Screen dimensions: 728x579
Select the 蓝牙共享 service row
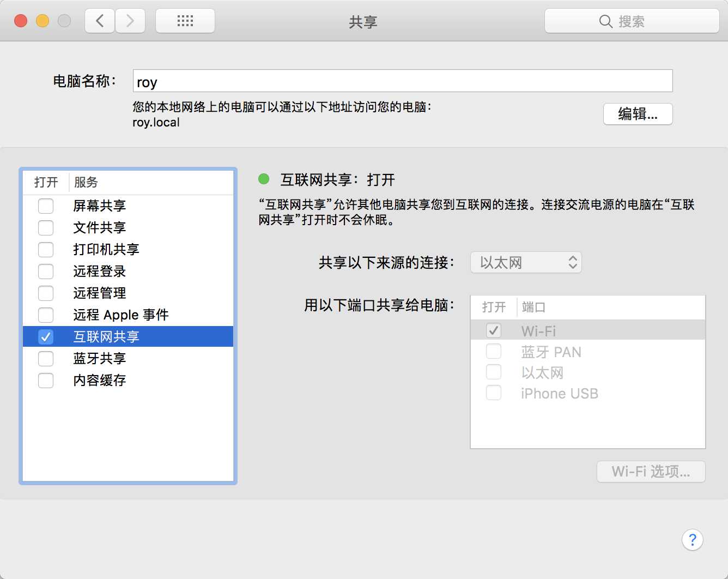128,359
